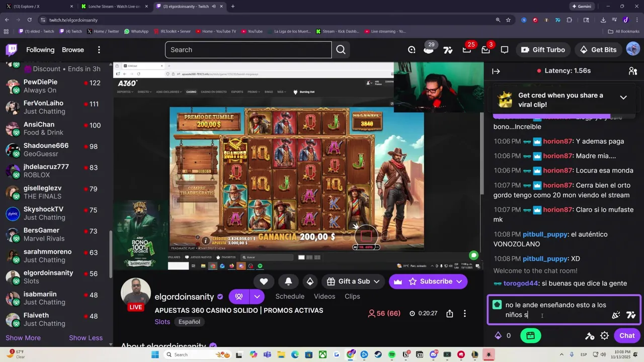Send message with the Chat button
644x362 pixels.
pos(627,335)
